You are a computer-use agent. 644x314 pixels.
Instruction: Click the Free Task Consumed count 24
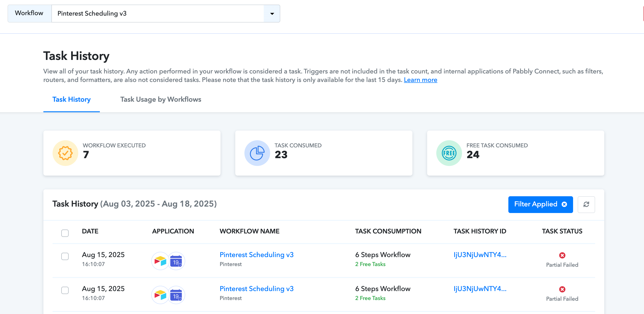(473, 155)
